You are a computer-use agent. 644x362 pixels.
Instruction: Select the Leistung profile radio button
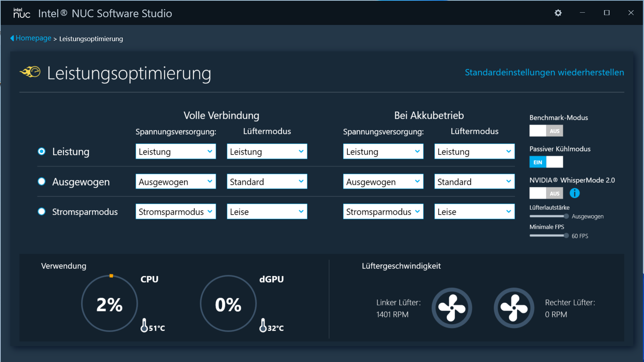tap(41, 151)
